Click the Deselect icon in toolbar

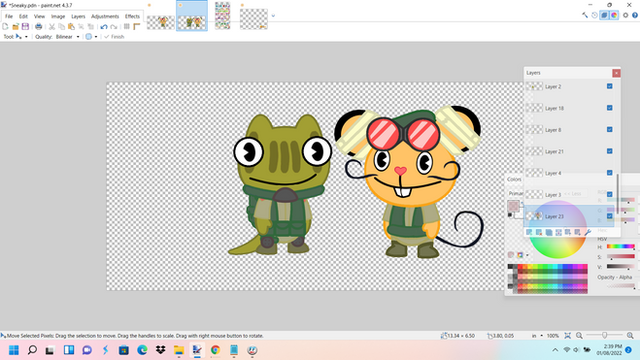[x=91, y=27]
